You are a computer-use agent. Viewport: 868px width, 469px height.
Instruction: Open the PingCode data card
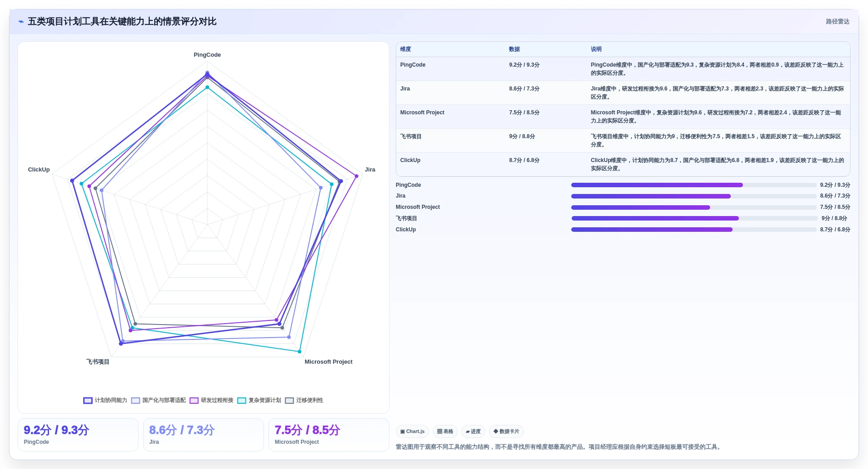coord(78,435)
